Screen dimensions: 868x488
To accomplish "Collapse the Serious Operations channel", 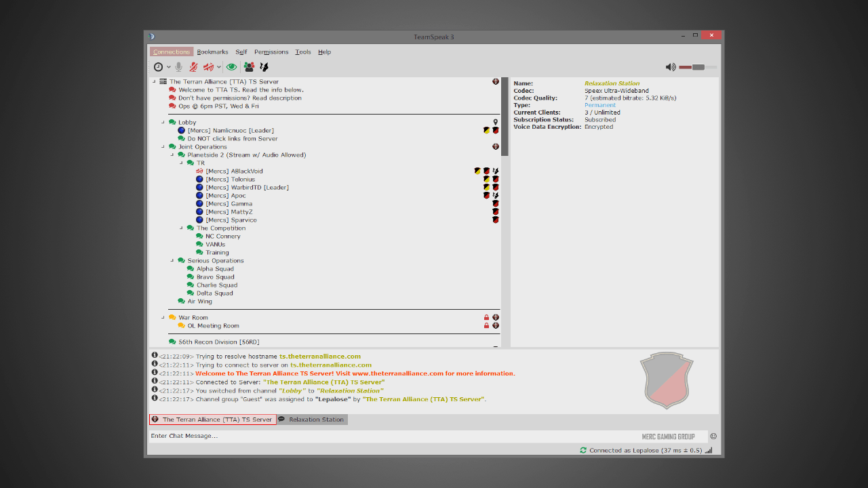I will pos(172,260).
